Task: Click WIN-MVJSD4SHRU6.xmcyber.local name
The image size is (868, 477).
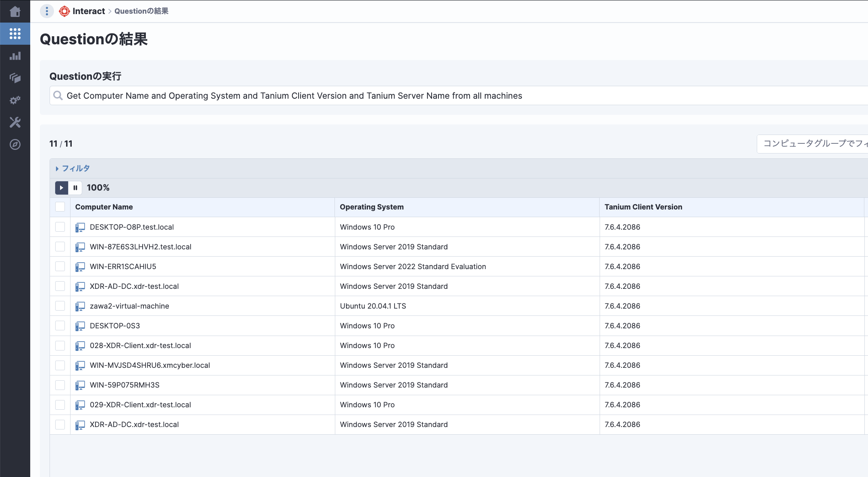Action: pos(150,365)
